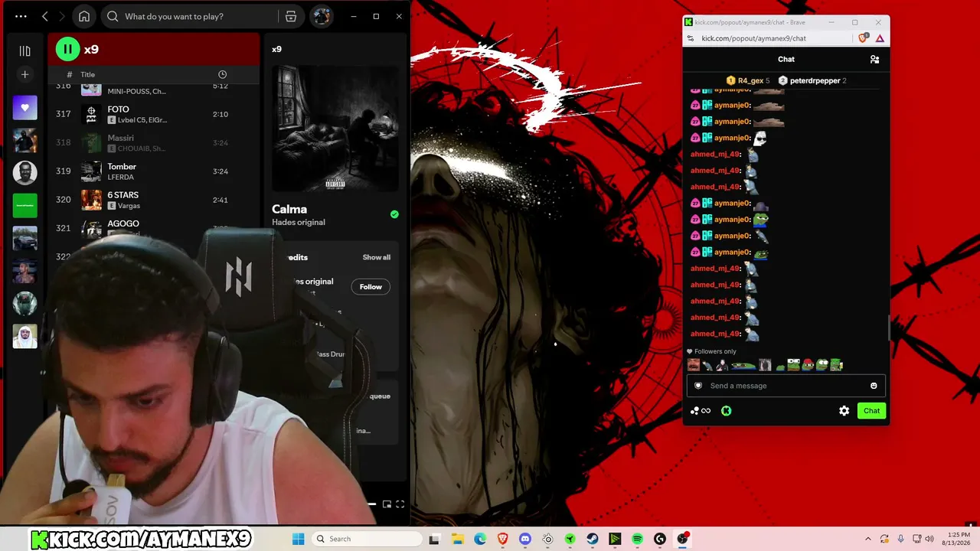Click the Brave Rewards triangle icon
This screenshot has width=980, height=551.
click(x=880, y=38)
